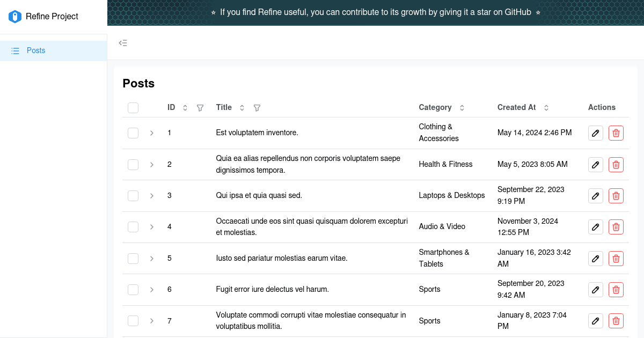Image resolution: width=644 pixels, height=338 pixels.
Task: Toggle sorting on the Category column
Action: pos(462,107)
